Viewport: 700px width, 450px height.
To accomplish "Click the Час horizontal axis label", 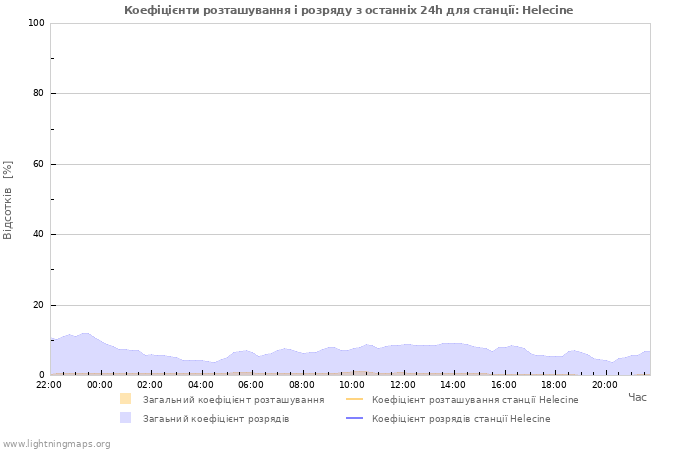I will 637,398.
